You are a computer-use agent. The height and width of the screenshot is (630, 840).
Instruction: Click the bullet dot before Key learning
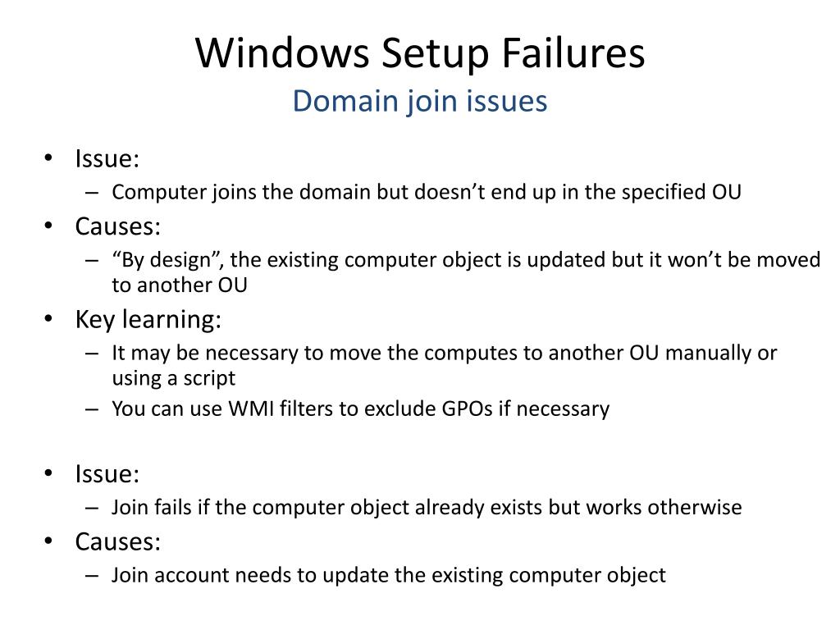click(x=48, y=319)
